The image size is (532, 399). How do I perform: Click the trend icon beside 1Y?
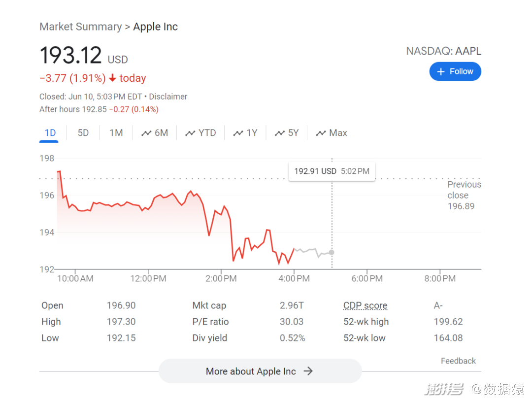238,133
